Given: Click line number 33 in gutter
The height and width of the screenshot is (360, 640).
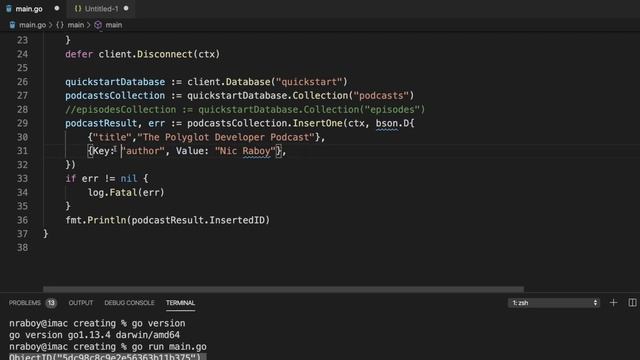Looking at the screenshot, I should [22, 178].
